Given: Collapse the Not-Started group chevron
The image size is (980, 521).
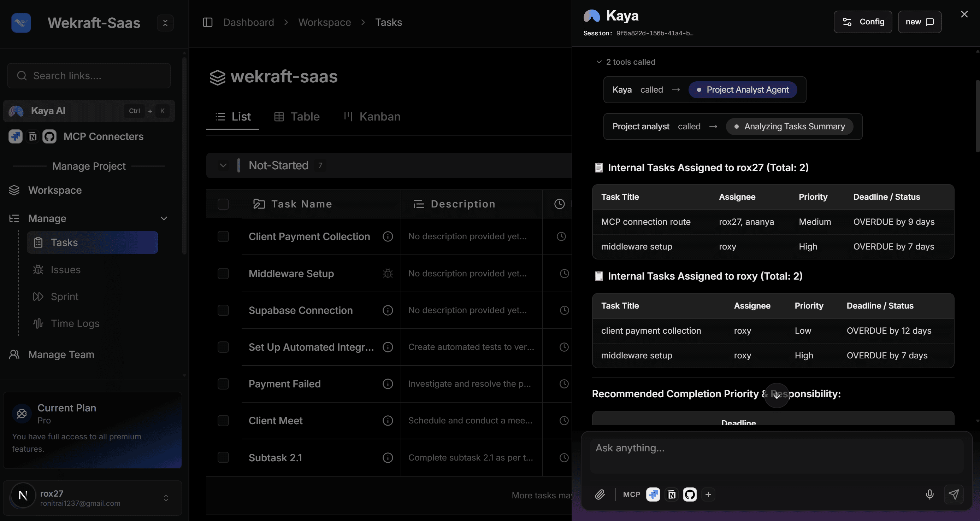Looking at the screenshot, I should point(223,165).
